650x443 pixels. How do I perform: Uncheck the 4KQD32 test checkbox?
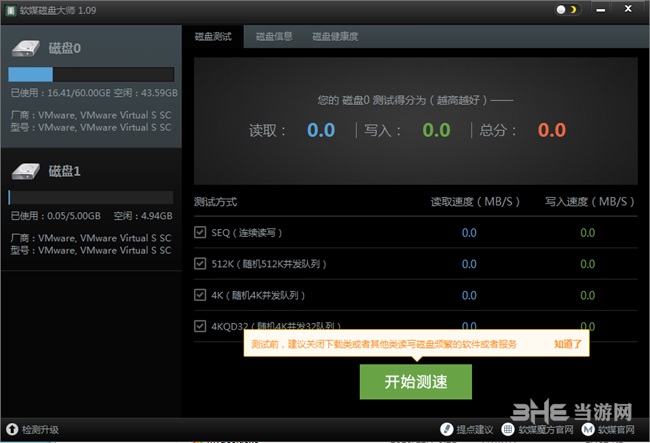click(200, 326)
